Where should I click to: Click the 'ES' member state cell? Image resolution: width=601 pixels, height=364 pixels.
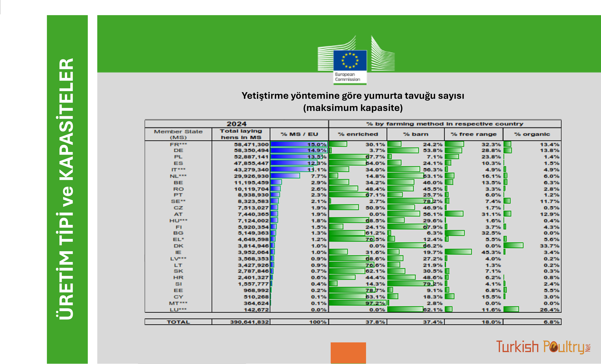coord(178,163)
